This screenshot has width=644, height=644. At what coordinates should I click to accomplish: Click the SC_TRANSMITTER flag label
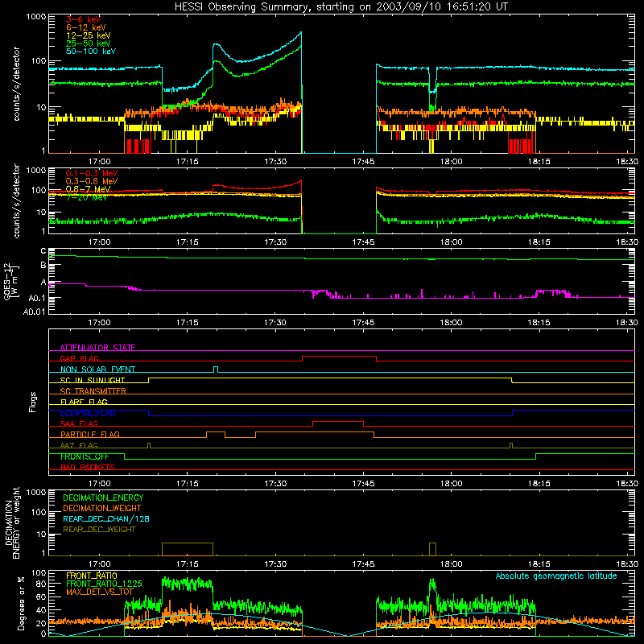click(x=93, y=391)
